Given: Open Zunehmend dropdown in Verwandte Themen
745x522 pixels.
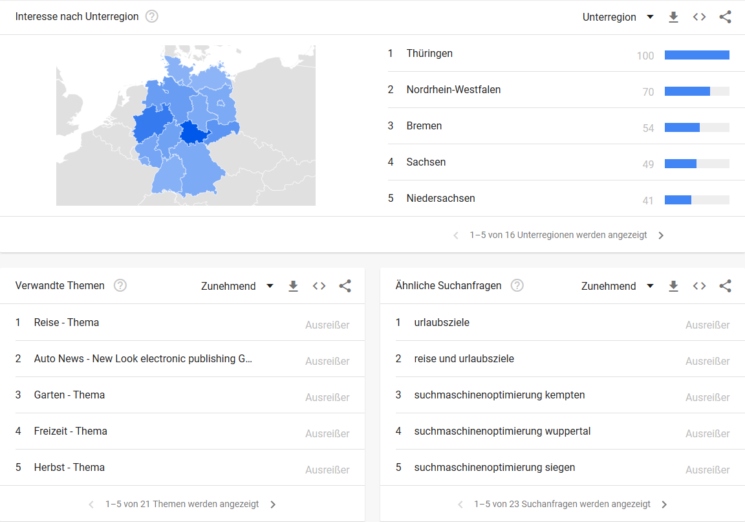Looking at the screenshot, I should (x=237, y=286).
